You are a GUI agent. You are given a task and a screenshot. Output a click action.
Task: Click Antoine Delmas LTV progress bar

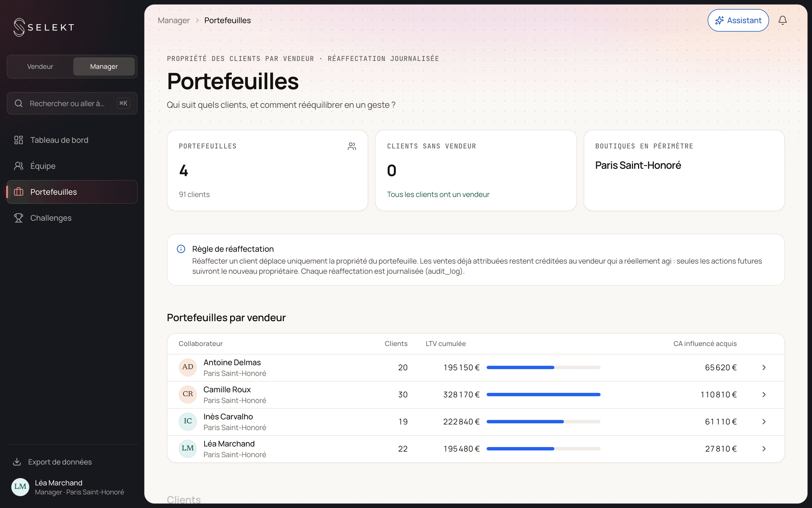coord(543,367)
